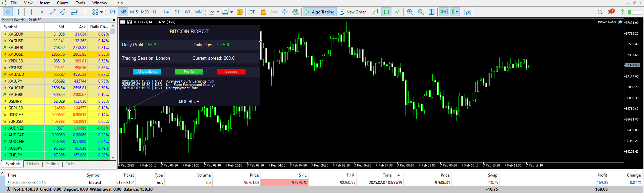Image resolution: width=644 pixels, height=193 pixels.
Task: Expand the Profit balance summary row
Action: (8, 189)
